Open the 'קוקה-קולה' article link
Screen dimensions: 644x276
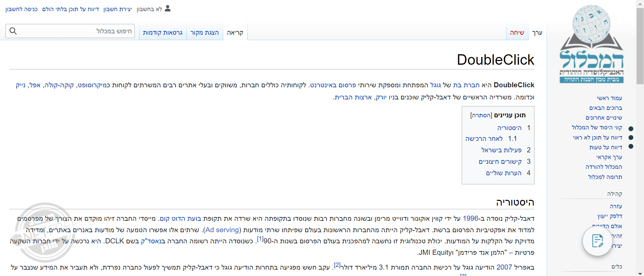(x=59, y=85)
